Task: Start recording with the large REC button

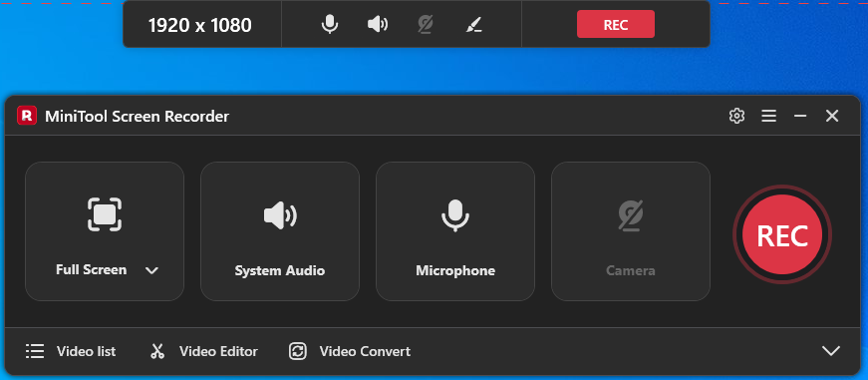Action: pos(782,234)
